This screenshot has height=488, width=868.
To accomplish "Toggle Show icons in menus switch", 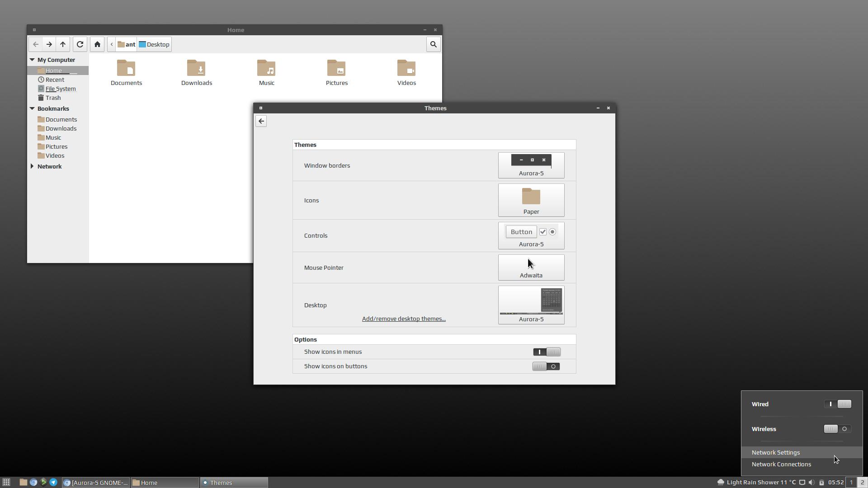I will pyautogui.click(x=547, y=352).
